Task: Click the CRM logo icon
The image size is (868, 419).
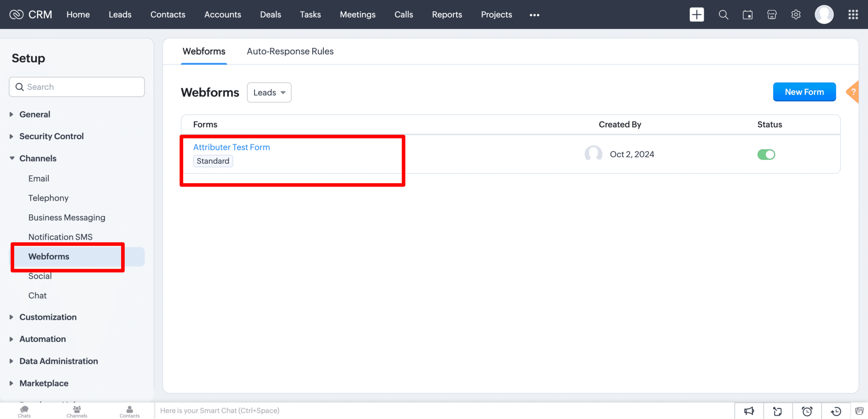Action: pyautogui.click(x=17, y=15)
